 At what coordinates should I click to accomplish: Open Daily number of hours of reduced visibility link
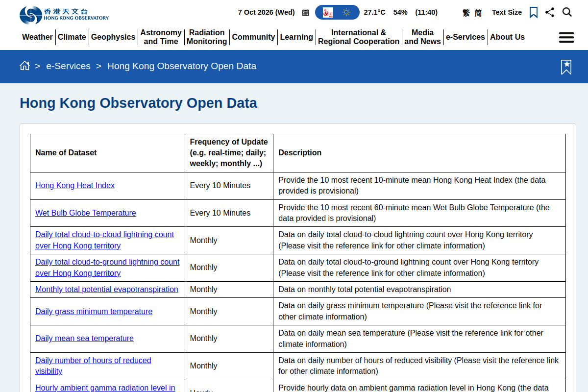[x=93, y=366]
